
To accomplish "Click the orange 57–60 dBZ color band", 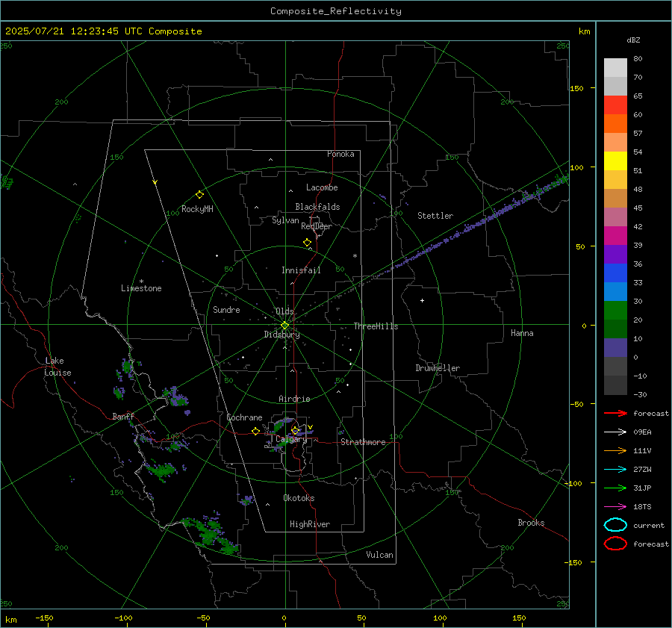I will click(615, 124).
